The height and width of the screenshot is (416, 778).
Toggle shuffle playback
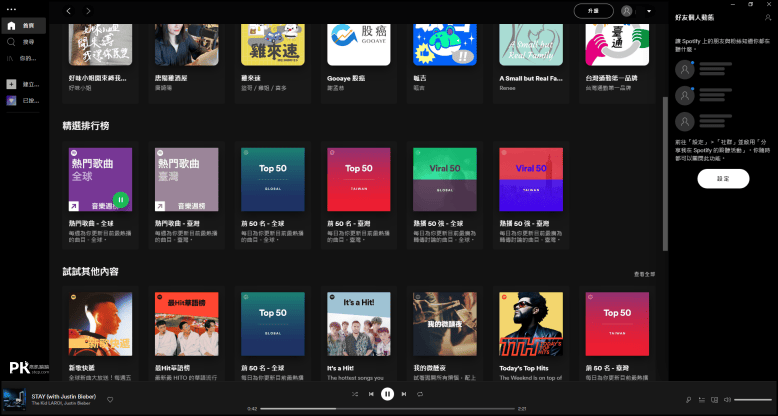coord(355,394)
